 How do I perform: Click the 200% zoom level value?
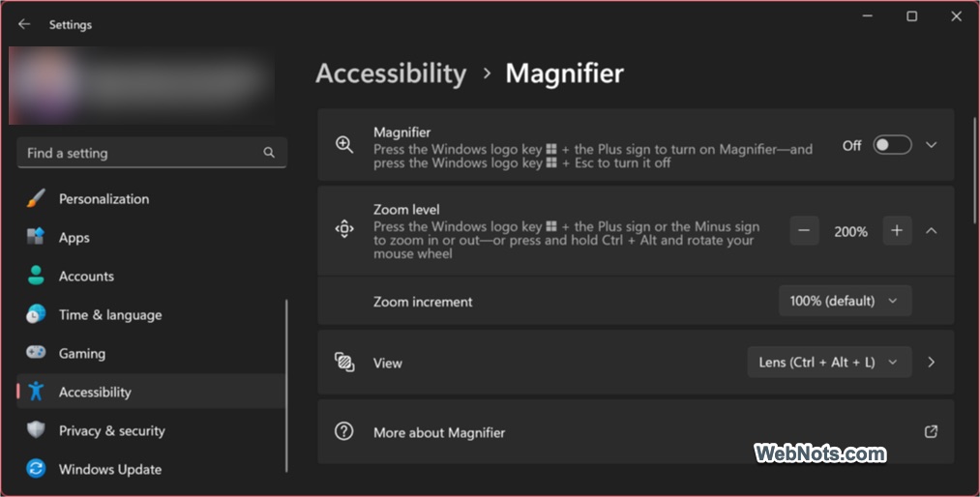850,232
